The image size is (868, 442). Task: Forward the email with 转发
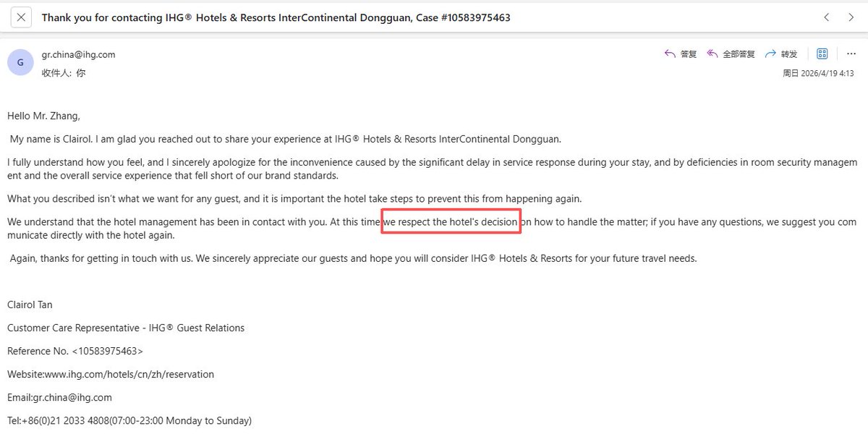[x=781, y=54]
